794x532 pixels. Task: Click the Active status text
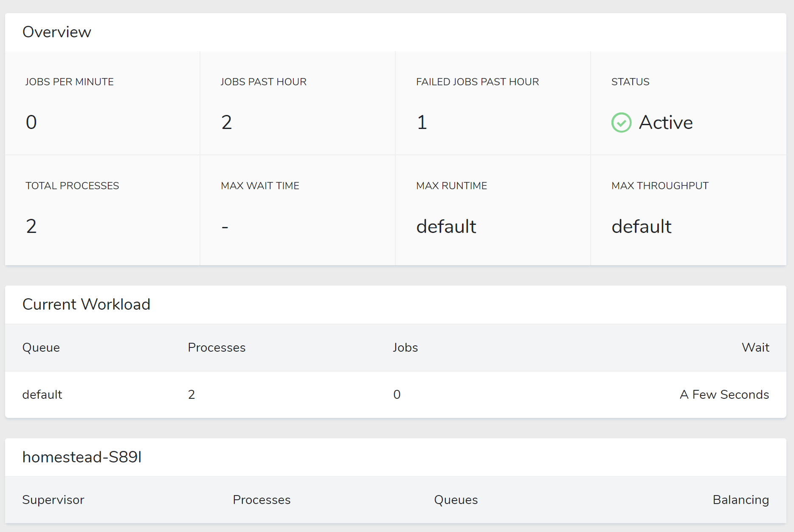[666, 123]
